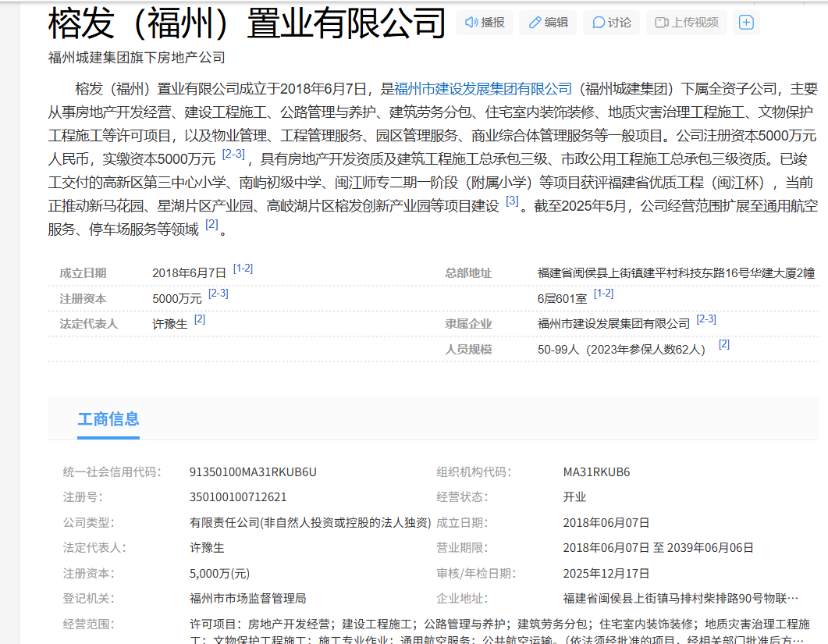The image size is (828, 644).
Task: Click reference [2-3] beside 注册资本 5000万元
Action: point(219,294)
